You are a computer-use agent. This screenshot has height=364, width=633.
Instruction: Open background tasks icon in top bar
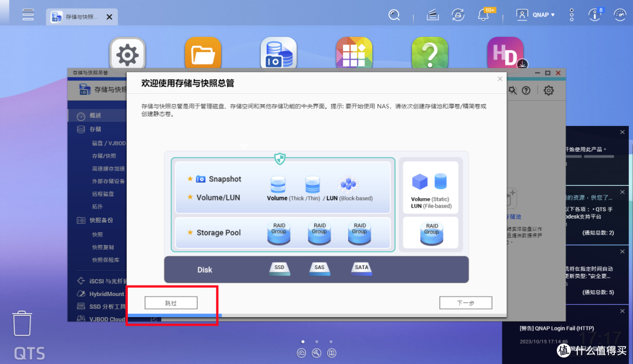pyautogui.click(x=433, y=15)
